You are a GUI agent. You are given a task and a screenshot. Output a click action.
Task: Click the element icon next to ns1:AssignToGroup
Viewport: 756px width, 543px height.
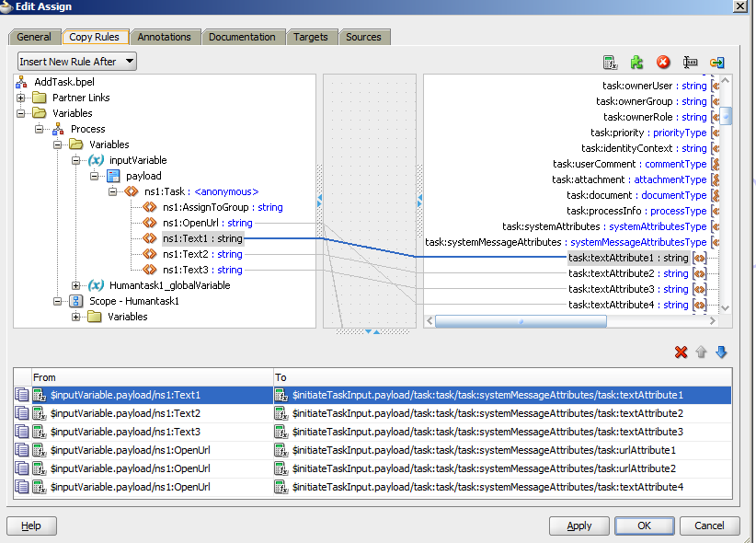coord(150,207)
